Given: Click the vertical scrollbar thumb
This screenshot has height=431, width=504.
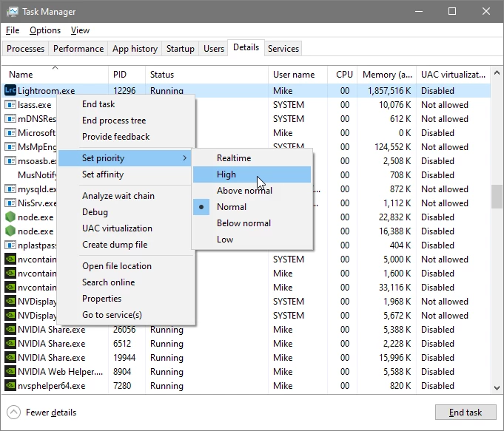Looking at the screenshot, I should point(497,196).
